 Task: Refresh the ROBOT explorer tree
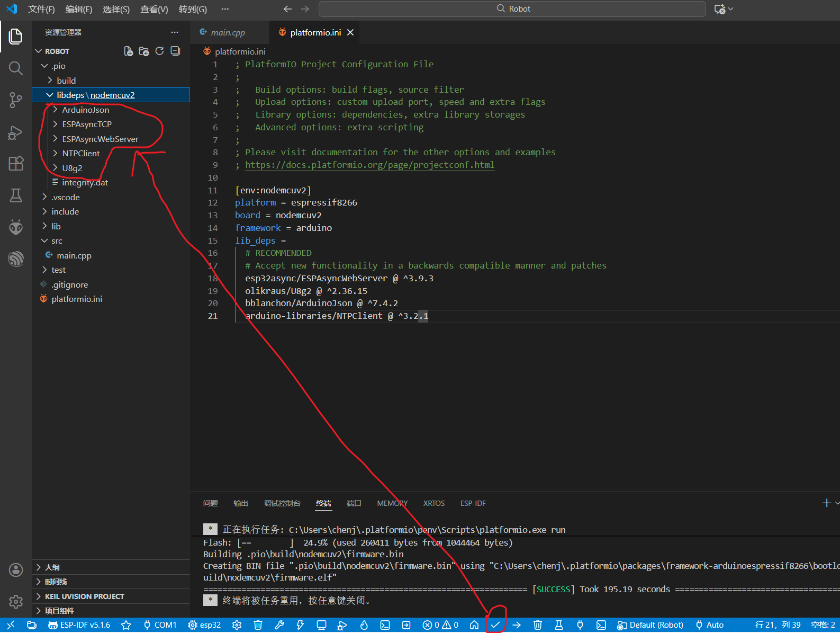click(x=159, y=51)
